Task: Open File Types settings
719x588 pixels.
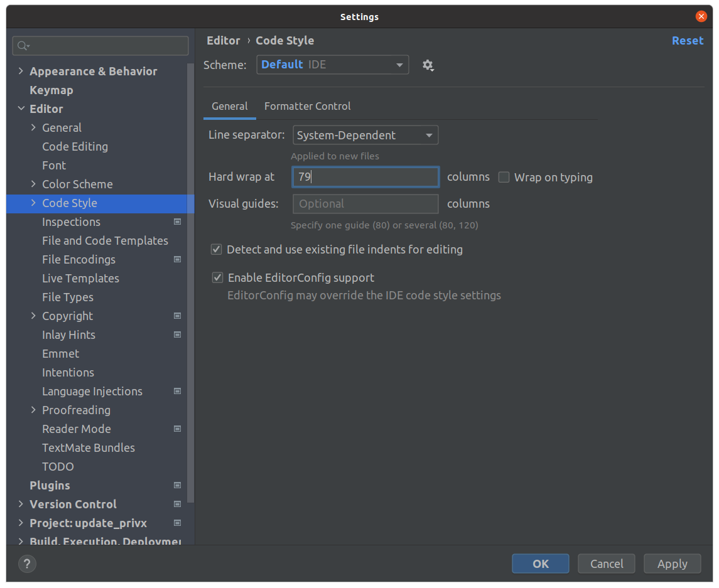Action: [x=68, y=297]
